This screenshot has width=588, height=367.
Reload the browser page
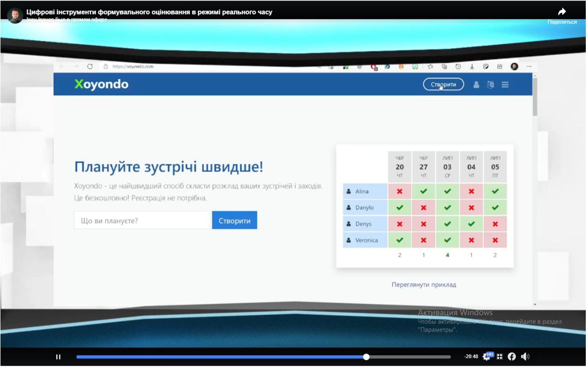[x=90, y=67]
